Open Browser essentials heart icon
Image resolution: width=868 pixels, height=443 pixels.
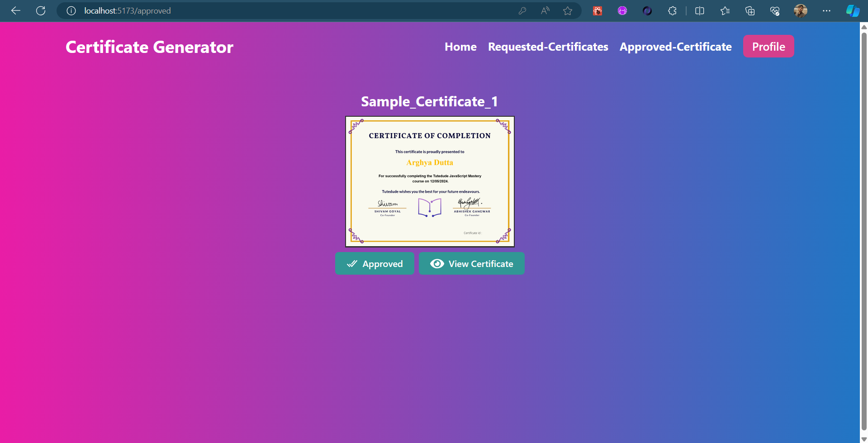[775, 11]
